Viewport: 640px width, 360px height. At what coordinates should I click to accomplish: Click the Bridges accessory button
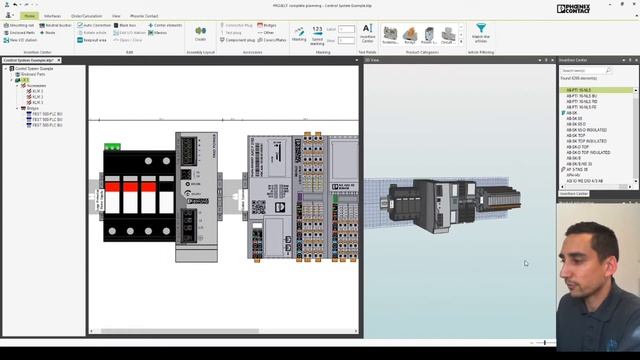click(267, 25)
